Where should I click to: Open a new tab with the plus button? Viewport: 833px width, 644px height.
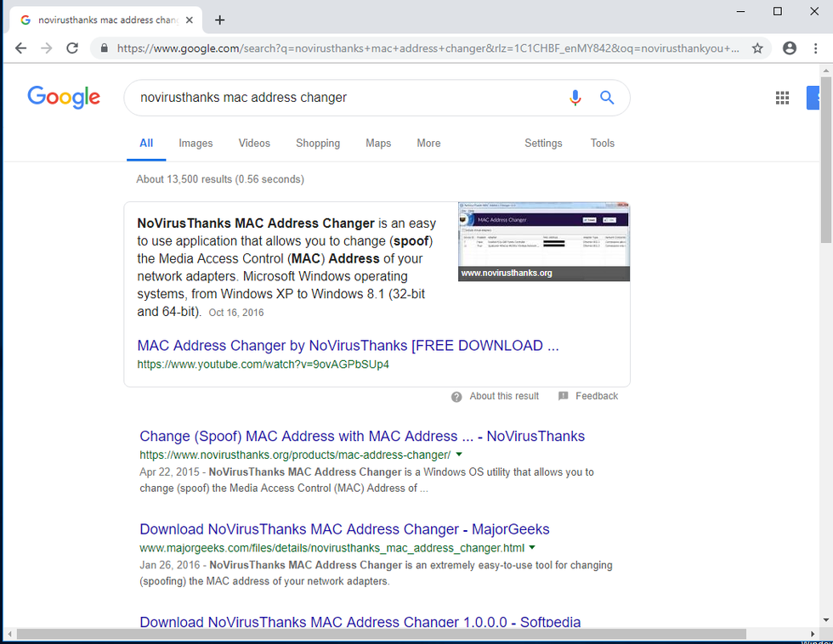tap(220, 20)
